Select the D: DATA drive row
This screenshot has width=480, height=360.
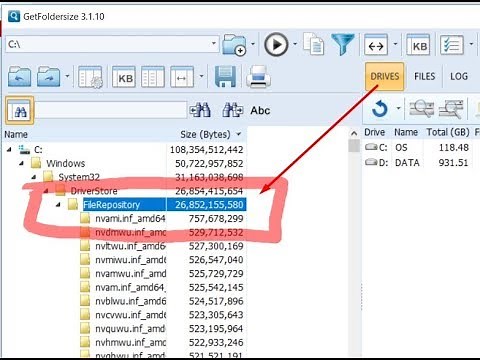coord(417,163)
